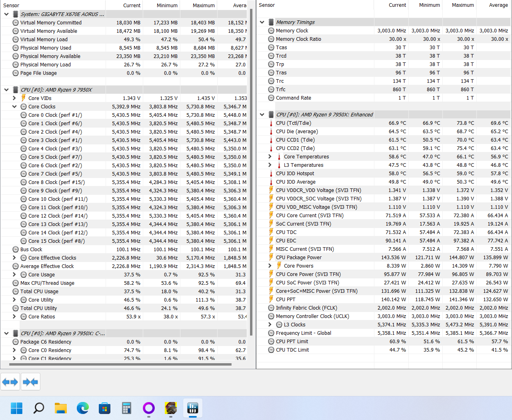Open the Windows Start menu
The height and width of the screenshot is (420, 512).
point(17,408)
